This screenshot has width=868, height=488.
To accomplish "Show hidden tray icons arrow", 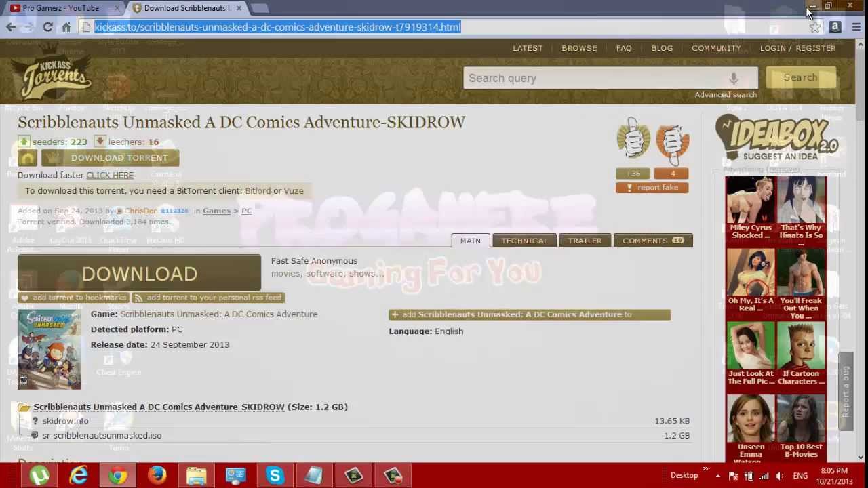I will pos(717,476).
